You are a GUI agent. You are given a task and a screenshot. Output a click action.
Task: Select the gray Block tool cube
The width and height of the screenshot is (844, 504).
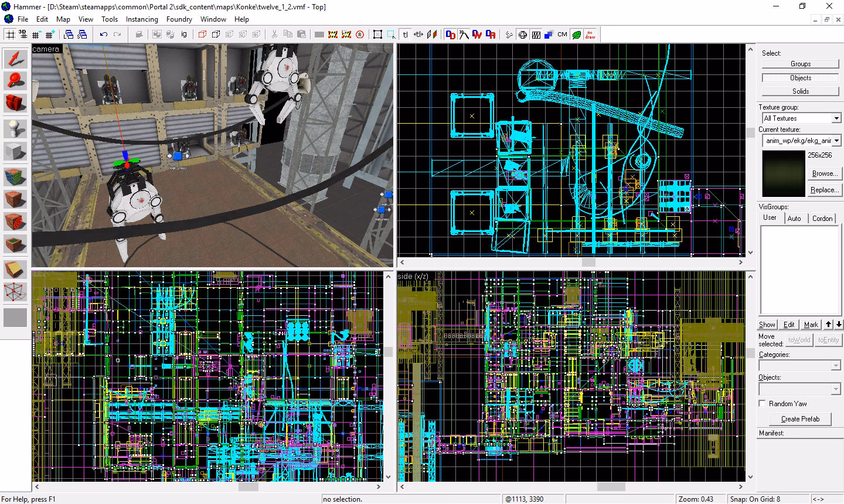pyautogui.click(x=15, y=152)
